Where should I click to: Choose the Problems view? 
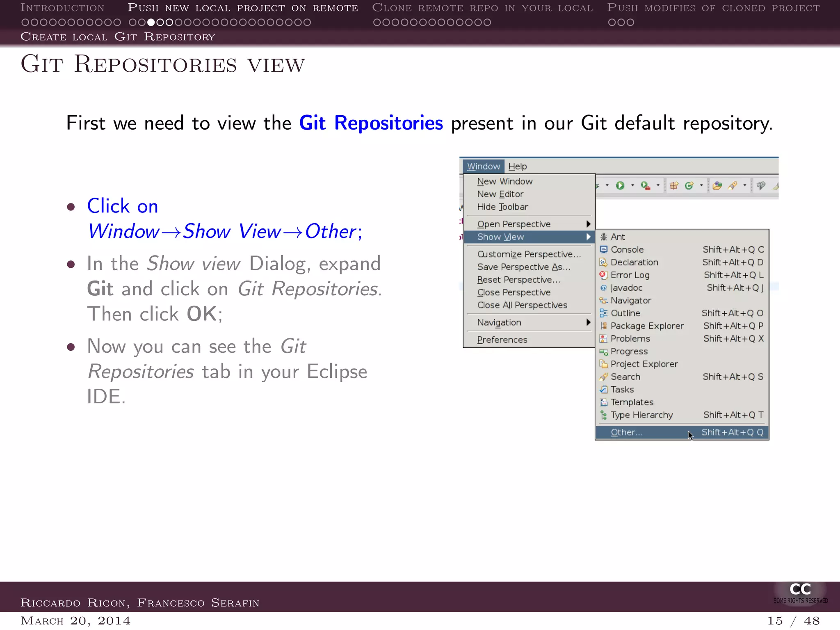tap(682, 338)
